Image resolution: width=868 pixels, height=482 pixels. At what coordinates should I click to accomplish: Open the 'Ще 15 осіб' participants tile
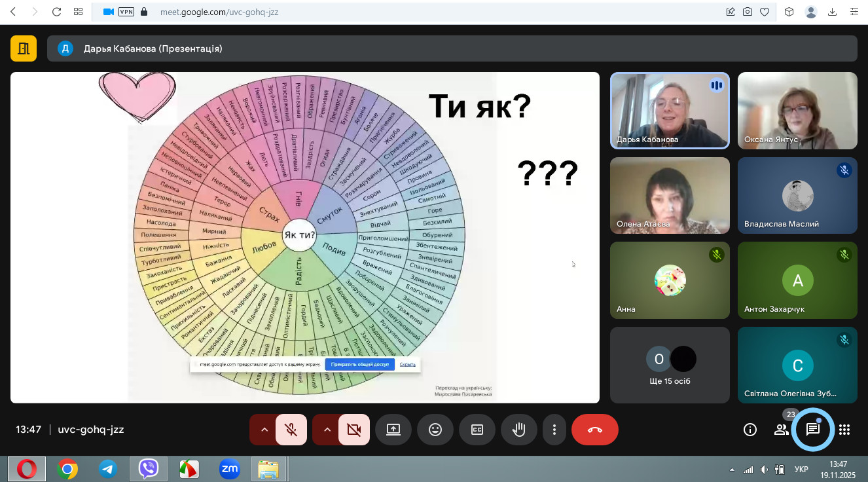(670, 365)
